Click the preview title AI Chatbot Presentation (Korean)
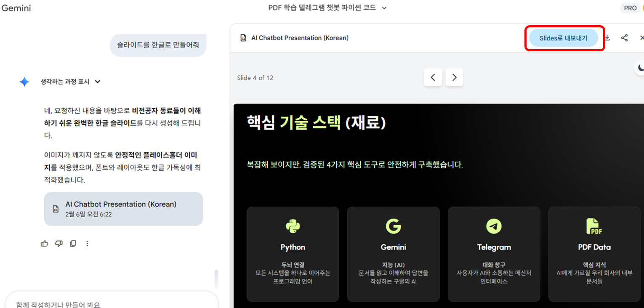Image resolution: width=644 pixels, height=308 pixels. 300,38
